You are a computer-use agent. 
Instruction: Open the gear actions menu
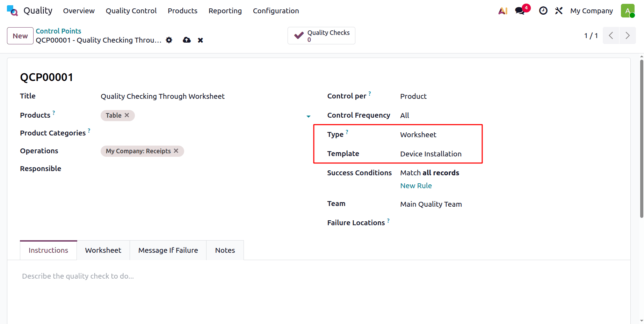(x=169, y=40)
